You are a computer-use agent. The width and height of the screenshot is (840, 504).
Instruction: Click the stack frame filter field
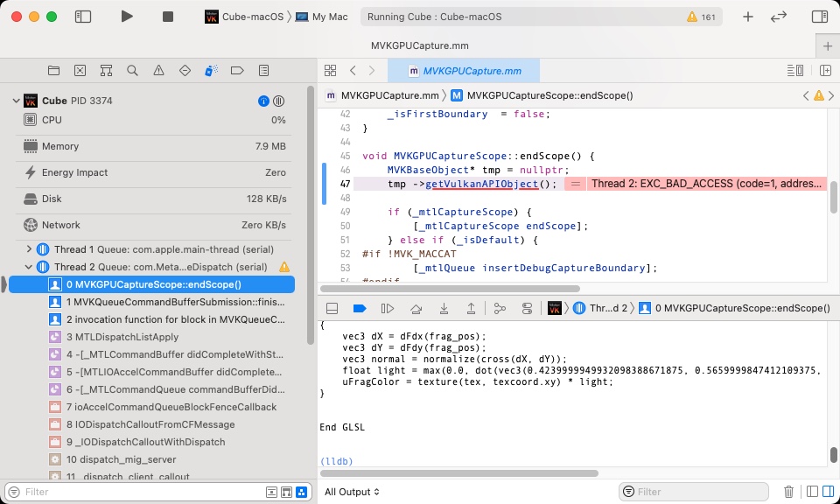coord(131,492)
